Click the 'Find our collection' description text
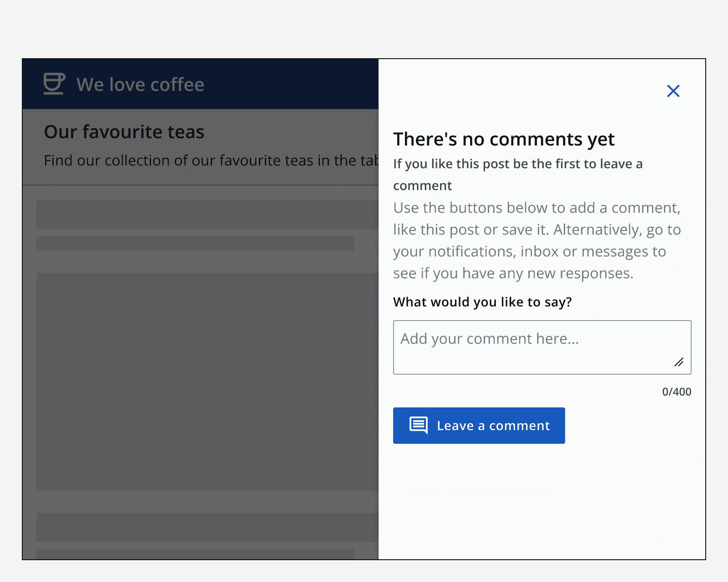The height and width of the screenshot is (582, 728). pos(209,161)
